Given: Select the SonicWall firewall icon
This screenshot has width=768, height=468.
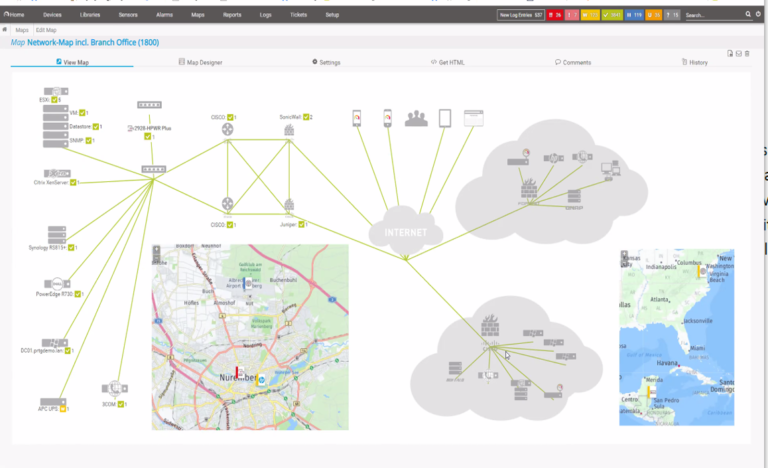Looking at the screenshot, I should (x=289, y=130).
